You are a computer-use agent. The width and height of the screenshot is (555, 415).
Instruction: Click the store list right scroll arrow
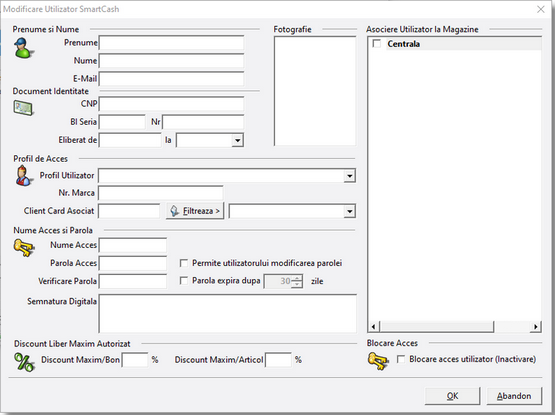point(536,326)
